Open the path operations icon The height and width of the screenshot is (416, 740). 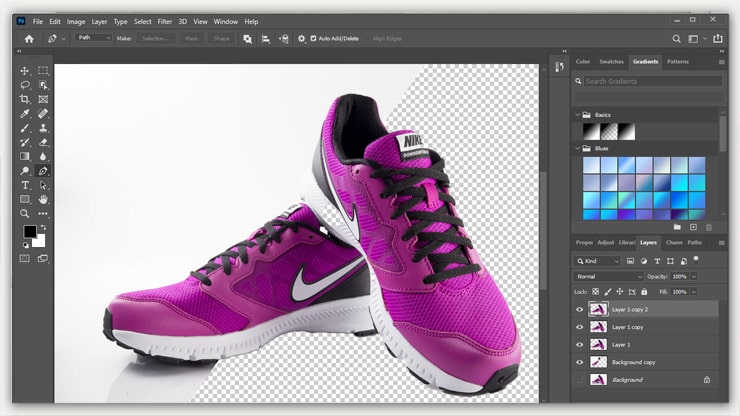coord(247,39)
